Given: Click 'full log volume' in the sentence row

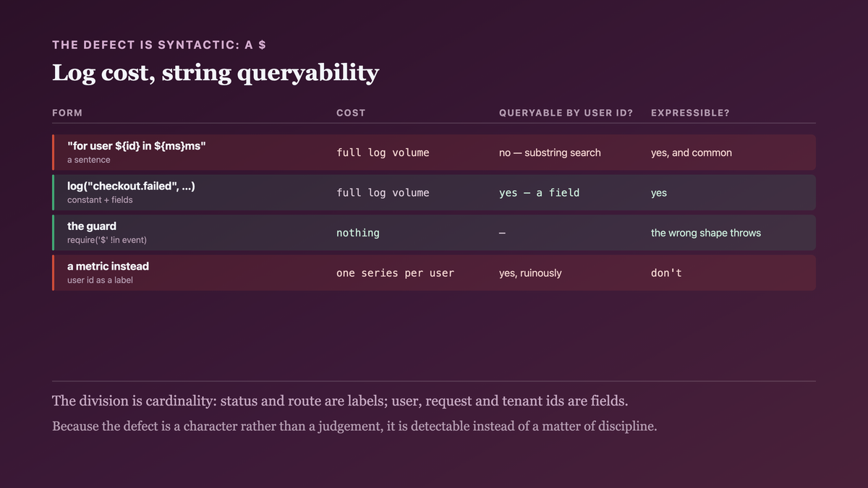Looking at the screenshot, I should click(383, 153).
